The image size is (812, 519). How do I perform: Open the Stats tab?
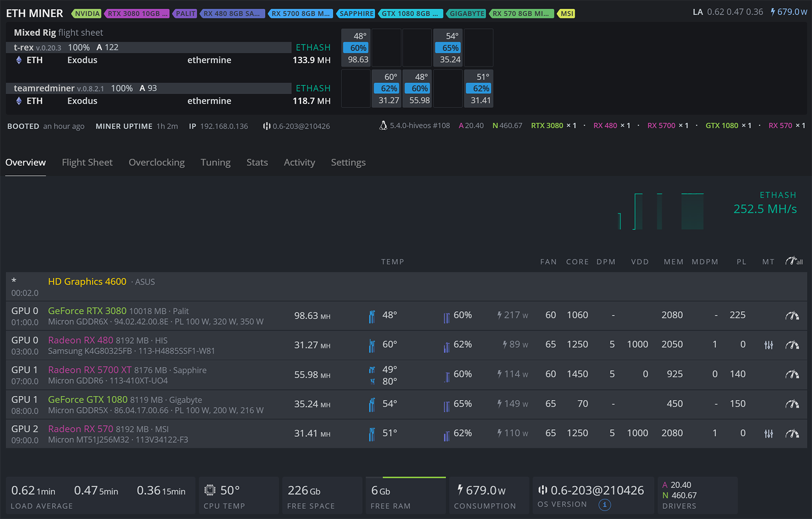(x=257, y=162)
